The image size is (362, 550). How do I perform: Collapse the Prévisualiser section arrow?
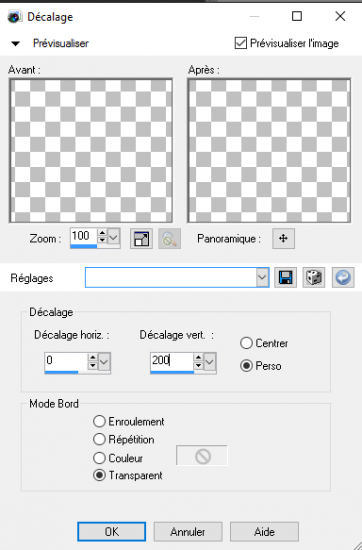click(x=15, y=44)
